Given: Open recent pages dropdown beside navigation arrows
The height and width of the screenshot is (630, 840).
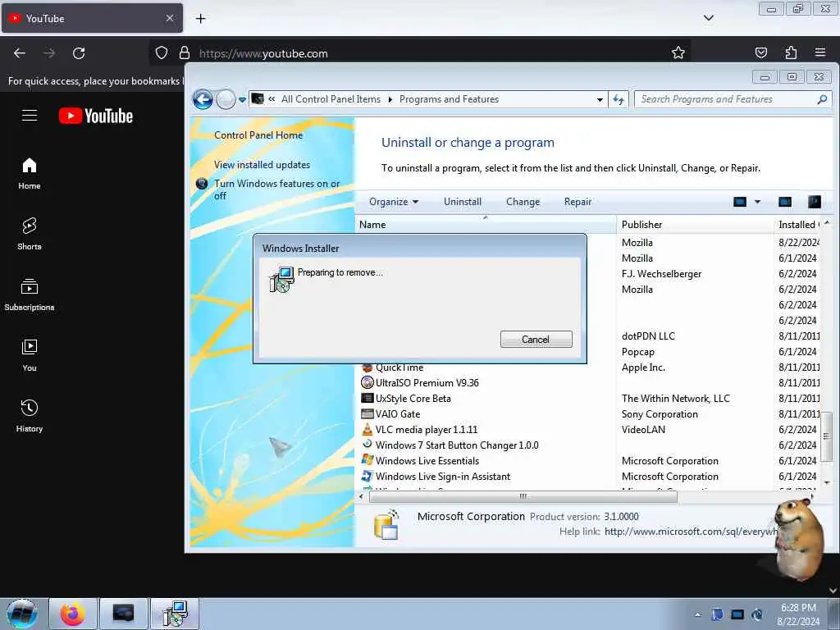Looking at the screenshot, I should pos(242,99).
